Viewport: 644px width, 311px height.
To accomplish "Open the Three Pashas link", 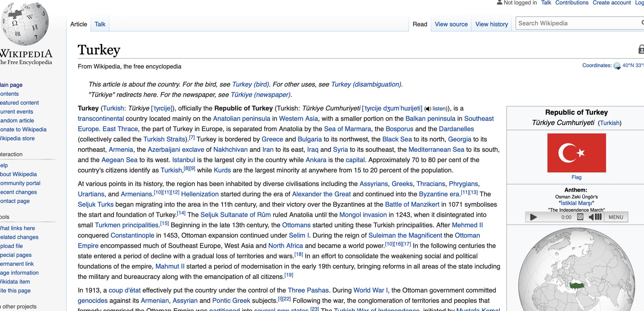I will [x=308, y=291].
